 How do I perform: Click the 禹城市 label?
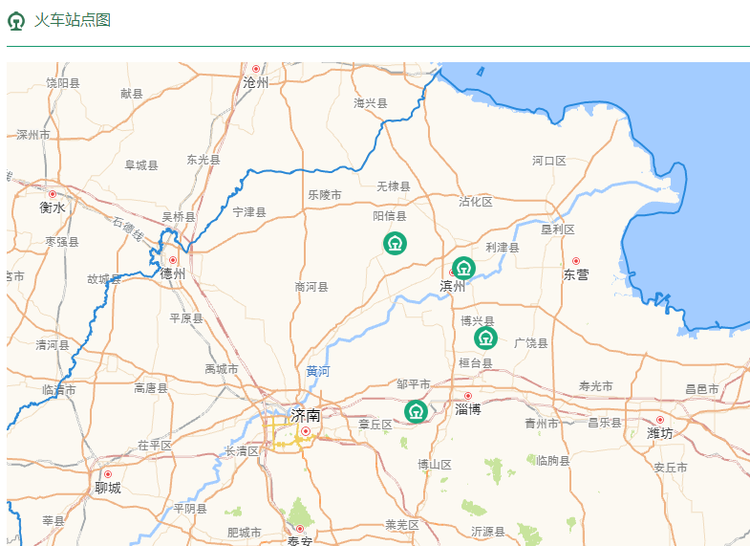(221, 369)
